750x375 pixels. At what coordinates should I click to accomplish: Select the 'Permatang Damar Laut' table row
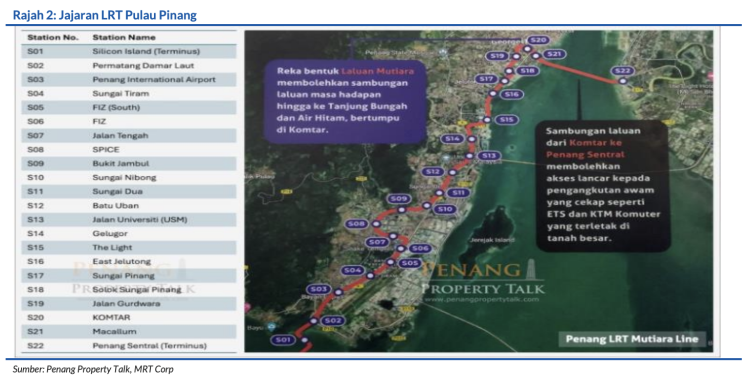coord(129,66)
